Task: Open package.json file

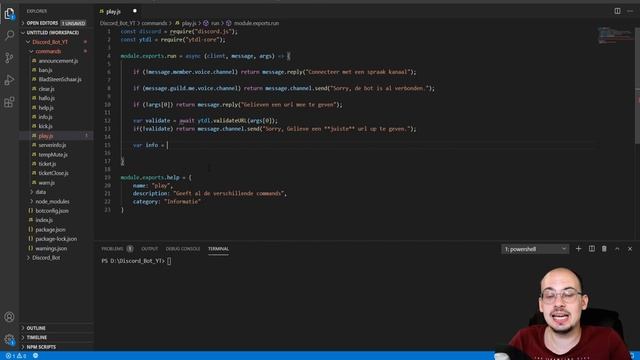Action: (x=50, y=229)
